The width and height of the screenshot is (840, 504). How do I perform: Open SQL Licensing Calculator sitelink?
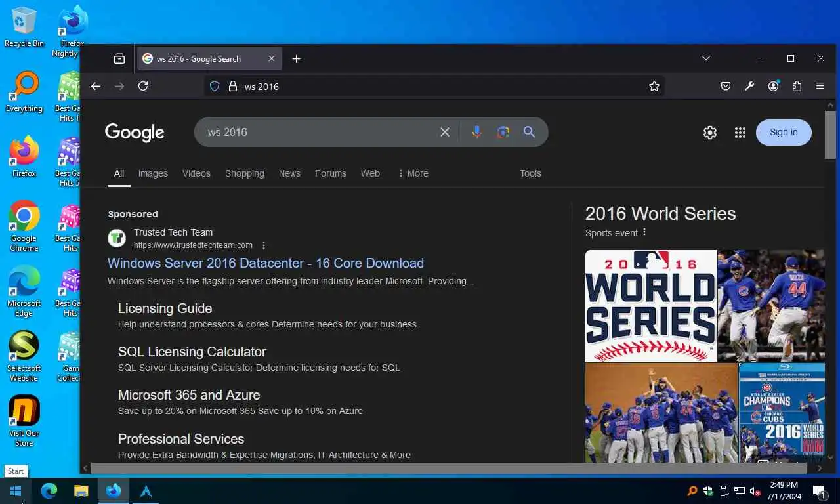tap(192, 352)
